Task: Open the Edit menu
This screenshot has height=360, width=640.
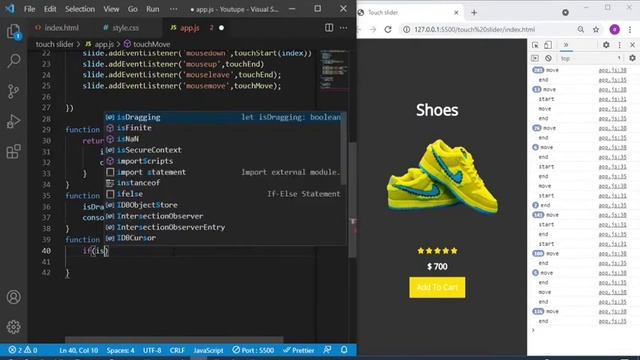Action: tap(50, 9)
